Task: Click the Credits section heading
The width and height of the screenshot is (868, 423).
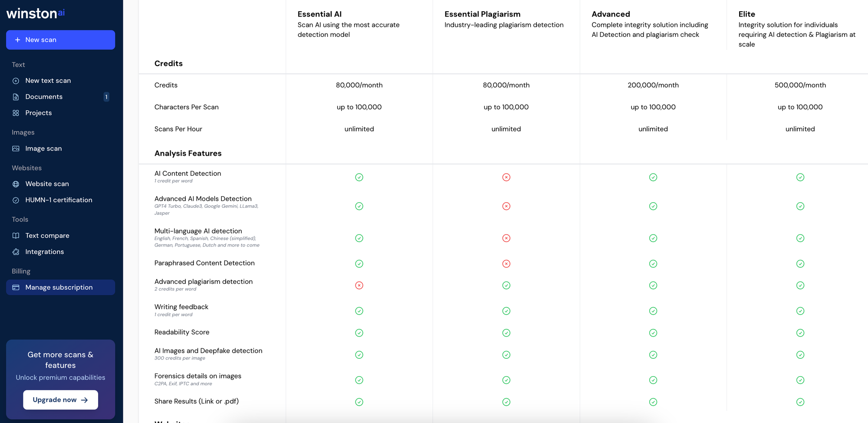Action: pos(168,63)
